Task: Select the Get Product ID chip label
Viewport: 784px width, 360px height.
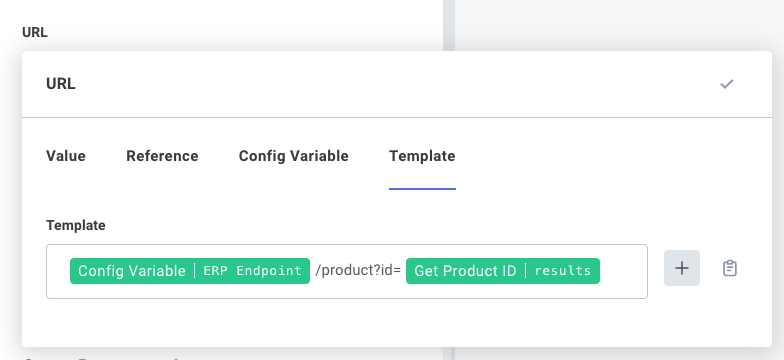Action: (465, 270)
